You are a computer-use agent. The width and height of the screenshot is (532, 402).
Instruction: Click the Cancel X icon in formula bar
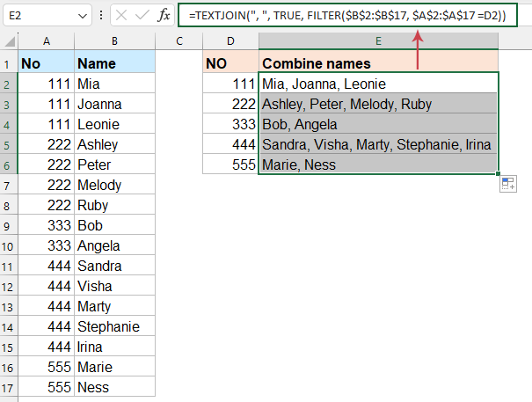tap(120, 16)
